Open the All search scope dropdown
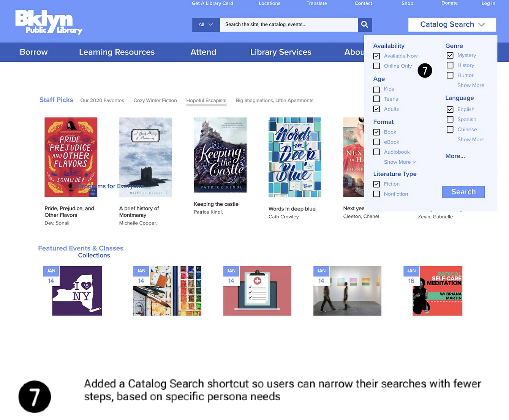The width and height of the screenshot is (509, 420). point(205,25)
